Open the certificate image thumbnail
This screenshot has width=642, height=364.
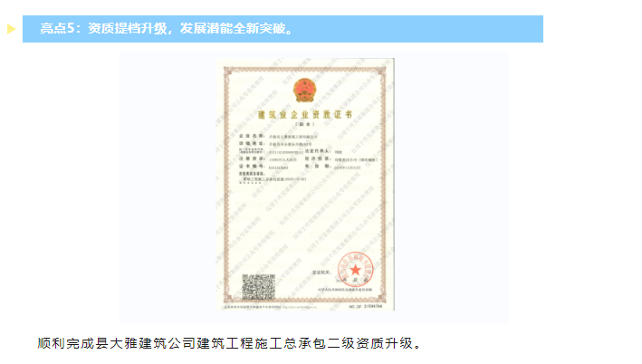[x=305, y=185]
